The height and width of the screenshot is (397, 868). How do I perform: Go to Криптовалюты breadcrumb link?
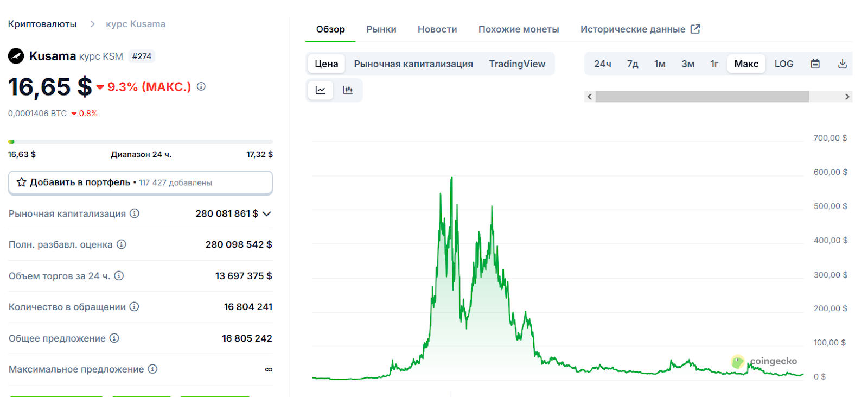pyautogui.click(x=42, y=24)
